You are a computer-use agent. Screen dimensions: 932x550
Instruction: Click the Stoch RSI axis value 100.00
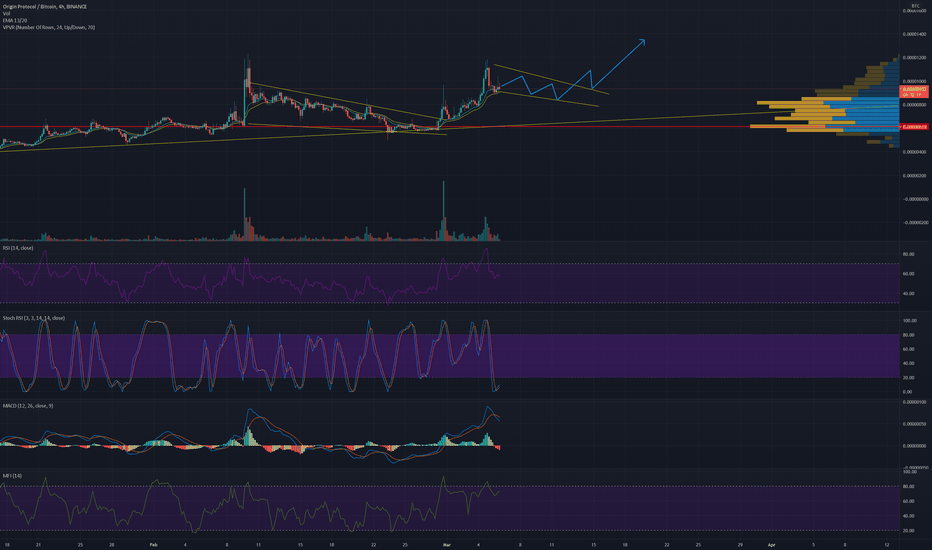click(x=909, y=321)
